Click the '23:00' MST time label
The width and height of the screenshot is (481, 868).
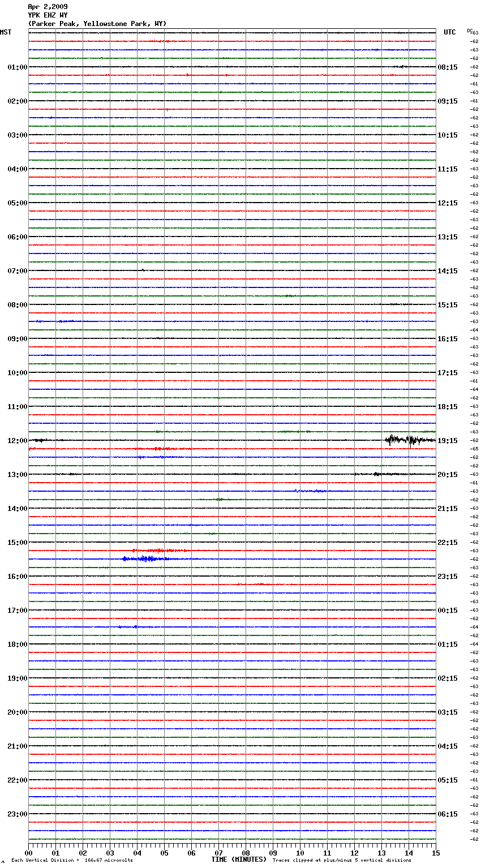[x=18, y=814]
